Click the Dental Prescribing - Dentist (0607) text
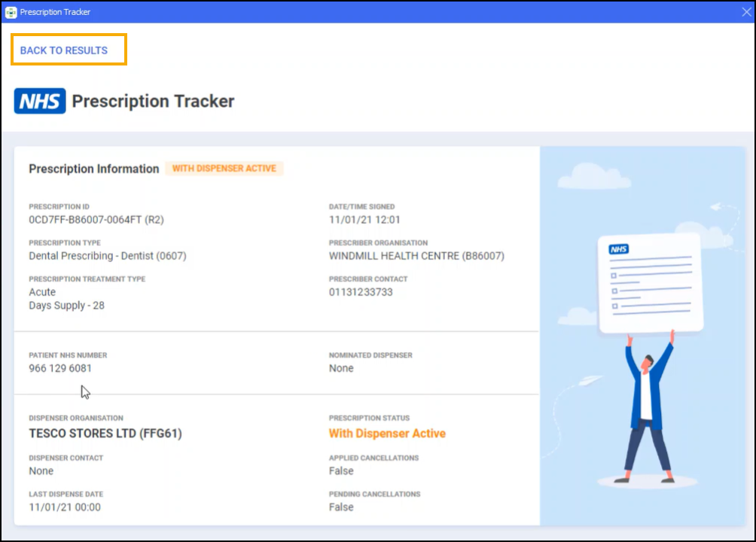Screen dimensions: 756x542 coord(108,256)
